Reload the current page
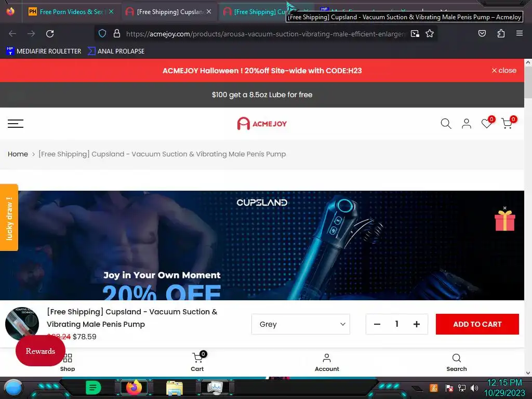This screenshot has height=399, width=532. click(50, 34)
